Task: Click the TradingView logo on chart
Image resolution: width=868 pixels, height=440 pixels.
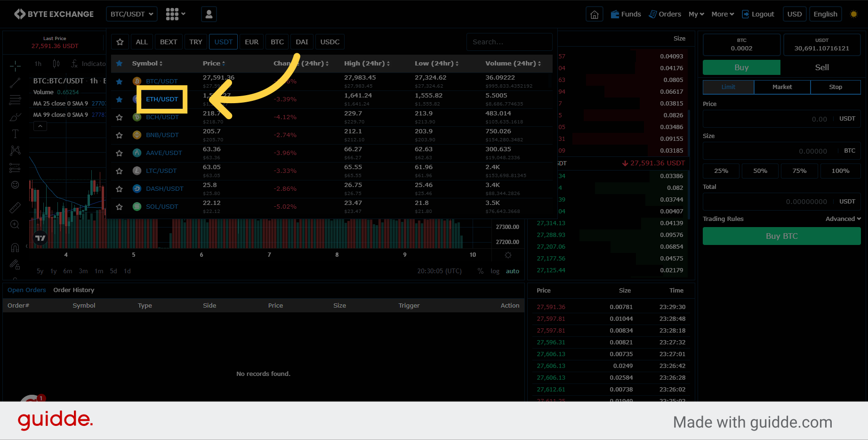Action: click(x=40, y=238)
